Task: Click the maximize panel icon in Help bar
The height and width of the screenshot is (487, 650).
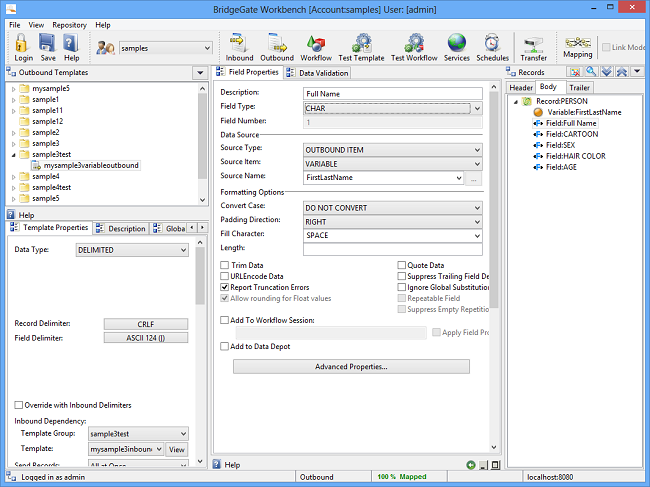Action: coord(495,465)
